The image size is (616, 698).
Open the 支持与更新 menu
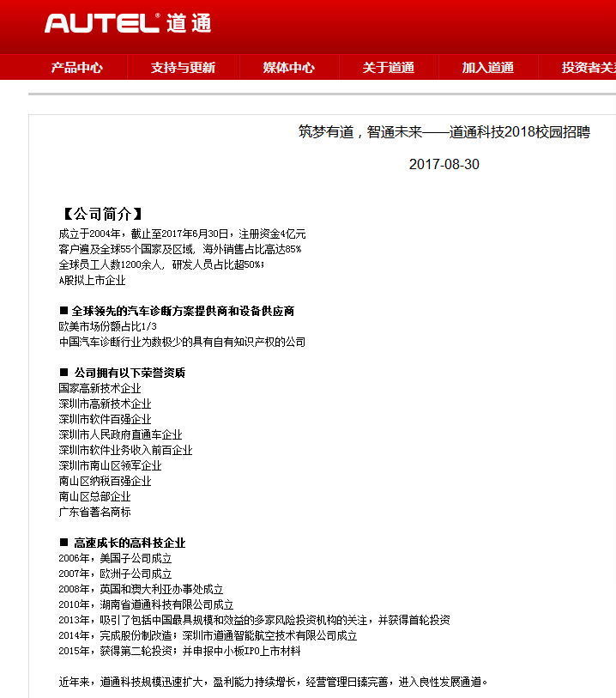click(183, 68)
